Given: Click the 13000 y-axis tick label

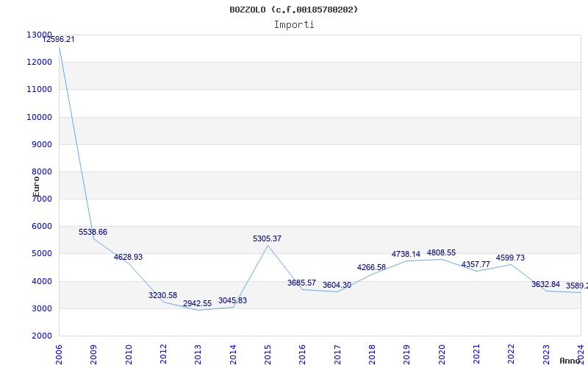Looking at the screenshot, I should point(39,35).
